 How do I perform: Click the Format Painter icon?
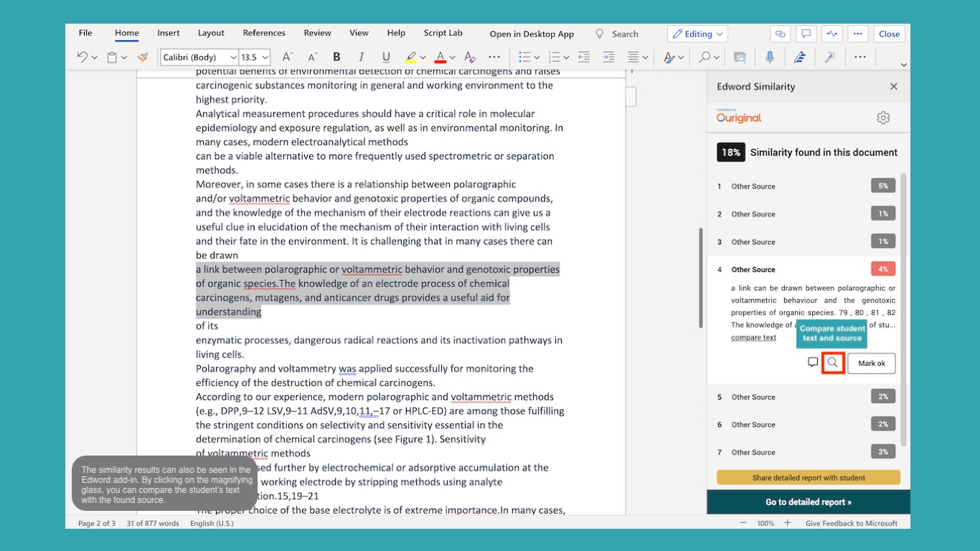point(143,57)
